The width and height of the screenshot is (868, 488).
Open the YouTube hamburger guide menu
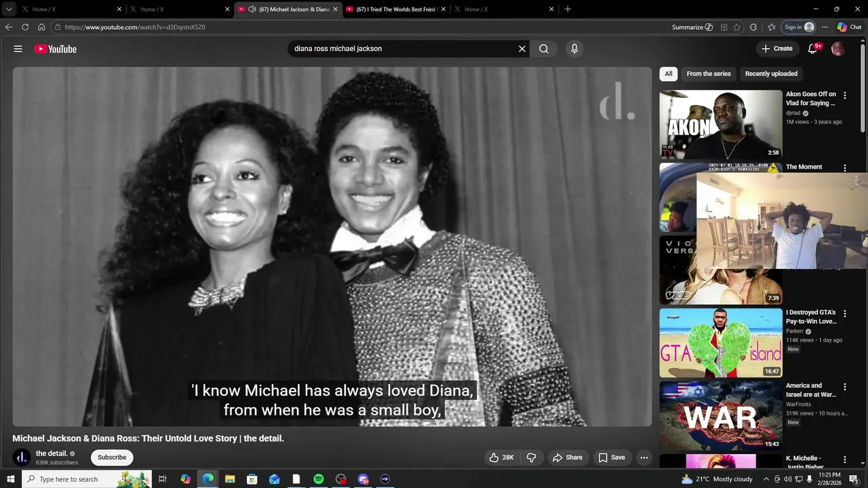tap(18, 49)
